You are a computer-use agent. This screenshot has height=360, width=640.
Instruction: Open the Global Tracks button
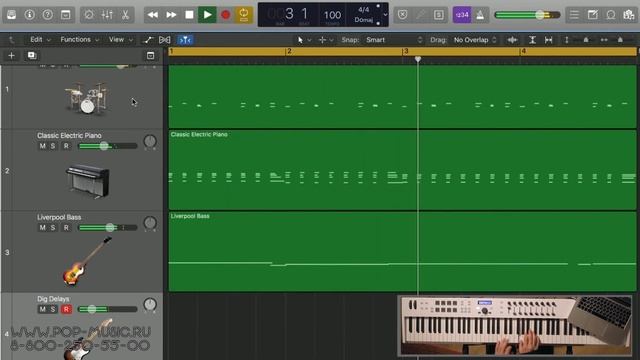(150, 55)
